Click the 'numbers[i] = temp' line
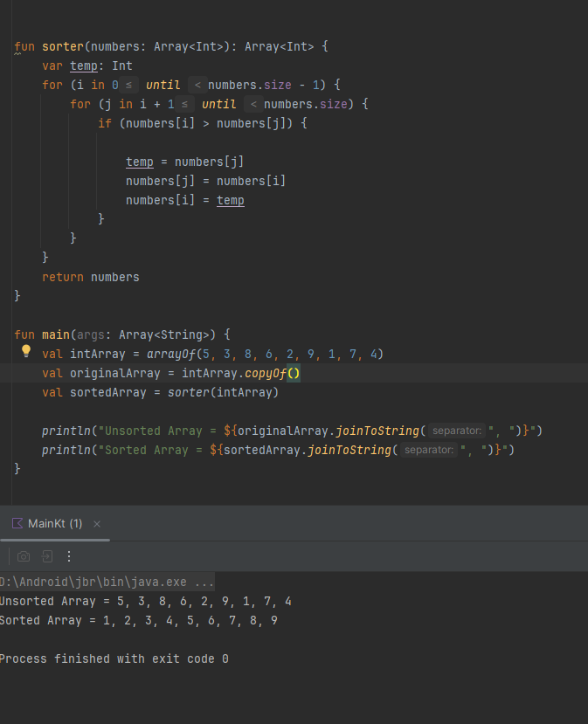The height and width of the screenshot is (724, 588). [x=184, y=200]
